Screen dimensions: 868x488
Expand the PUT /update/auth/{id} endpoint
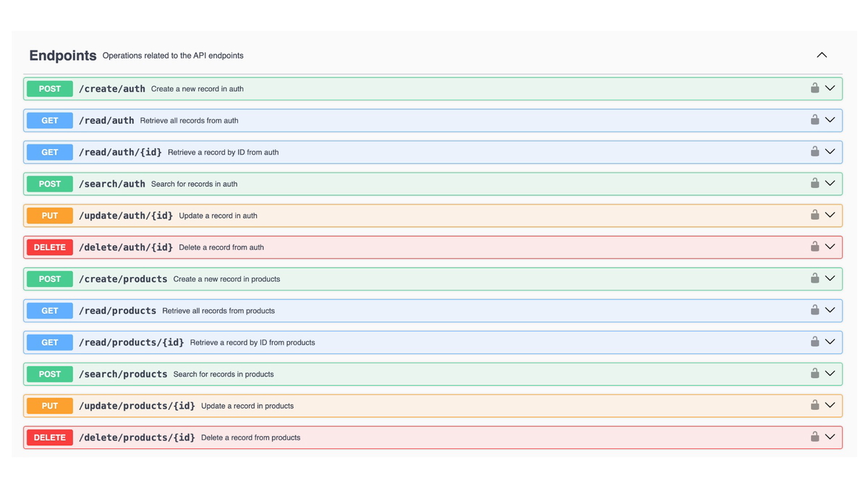coord(830,215)
